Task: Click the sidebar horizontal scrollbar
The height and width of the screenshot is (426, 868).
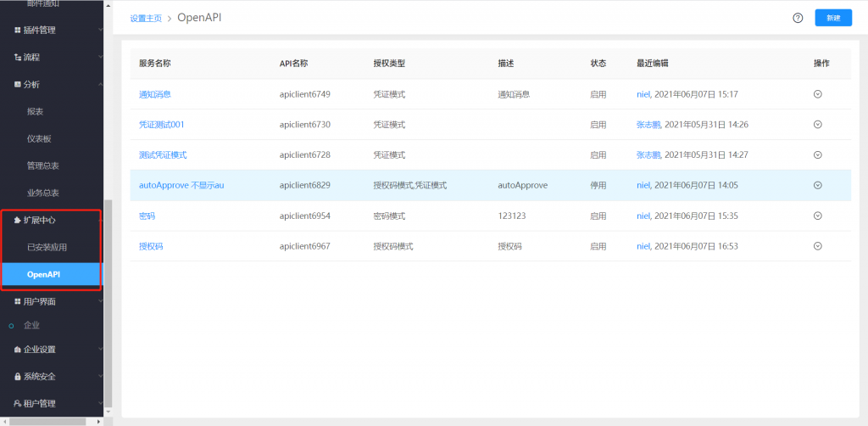Action: (47, 421)
